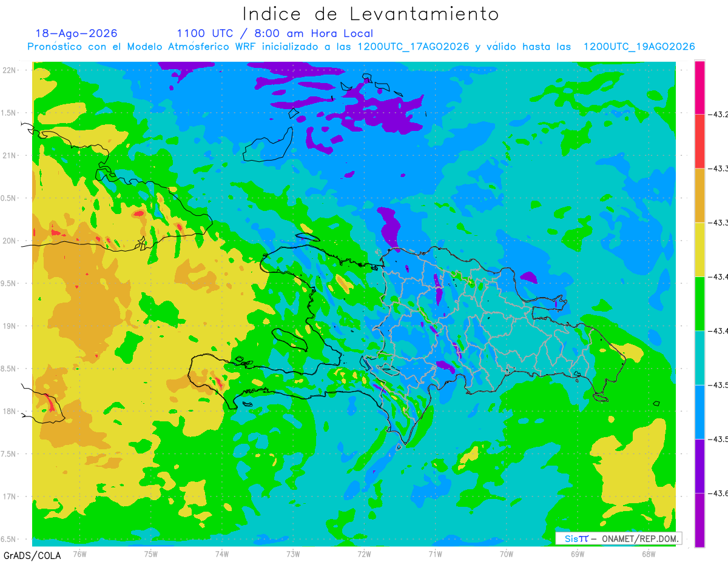
Task: Click the -43.6 legend value
Action: (x=718, y=493)
